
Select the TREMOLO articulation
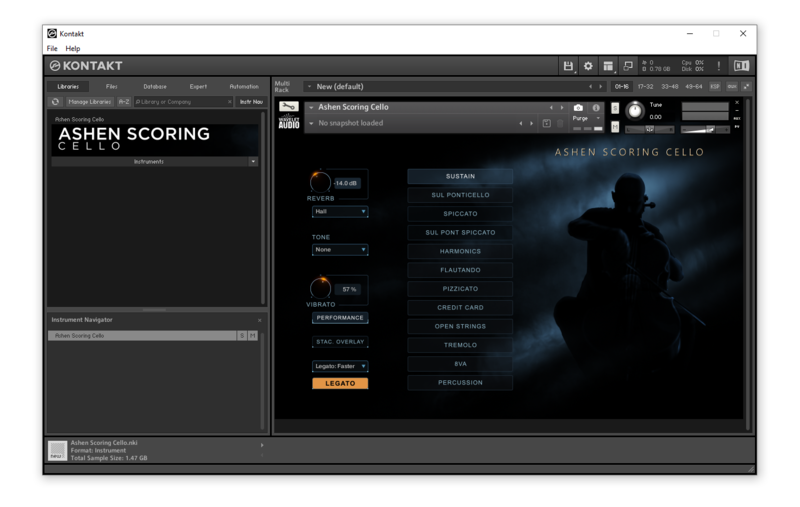point(460,345)
